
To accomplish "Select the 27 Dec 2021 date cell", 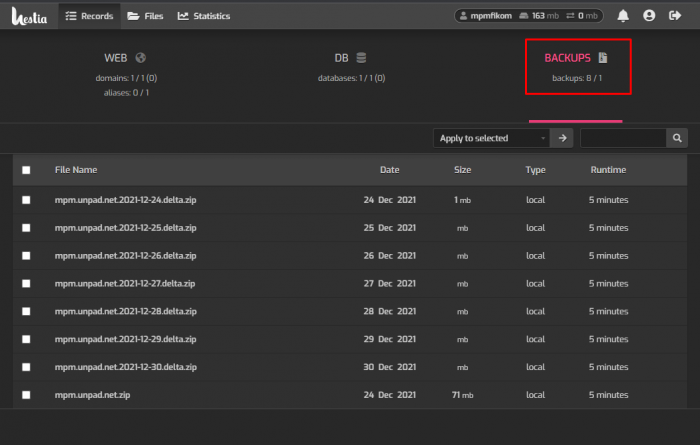I will tap(389, 283).
